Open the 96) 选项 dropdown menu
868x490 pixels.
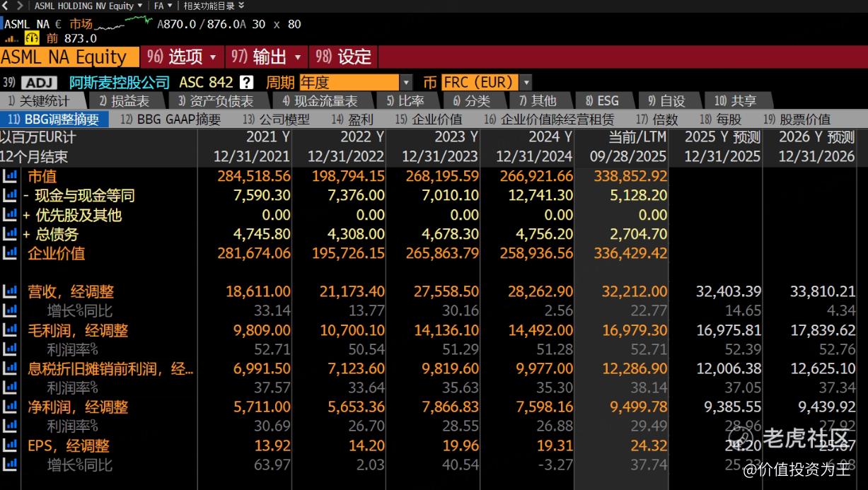183,57
